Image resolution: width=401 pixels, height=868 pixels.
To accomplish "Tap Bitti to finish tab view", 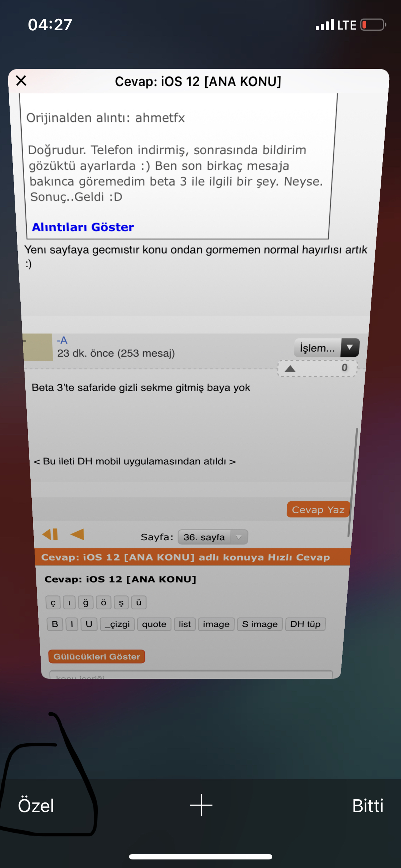I will pos(367,805).
